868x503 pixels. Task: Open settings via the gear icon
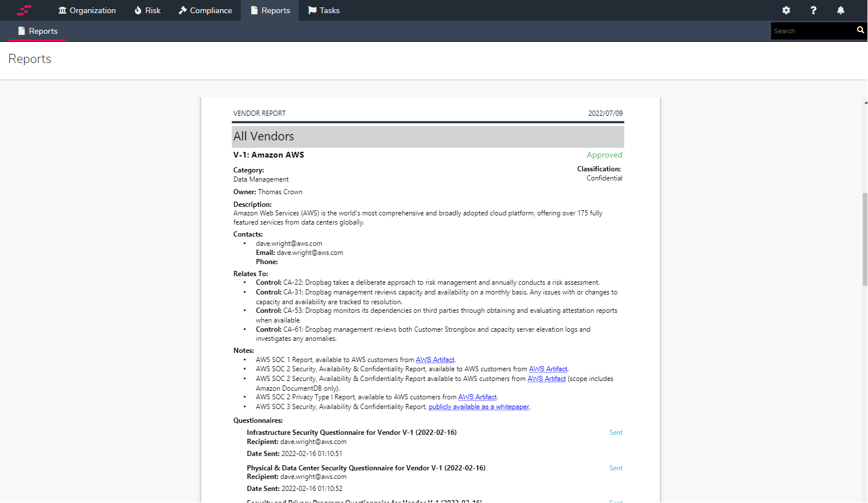[x=786, y=10]
